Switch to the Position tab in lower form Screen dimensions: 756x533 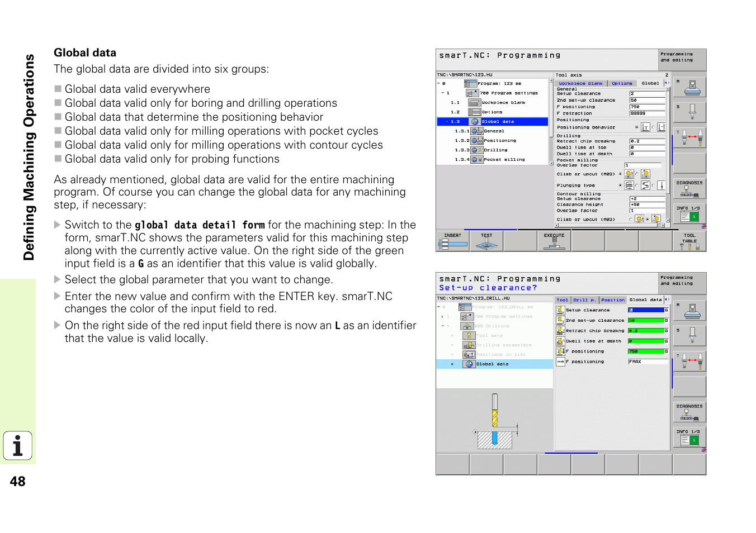613,300
